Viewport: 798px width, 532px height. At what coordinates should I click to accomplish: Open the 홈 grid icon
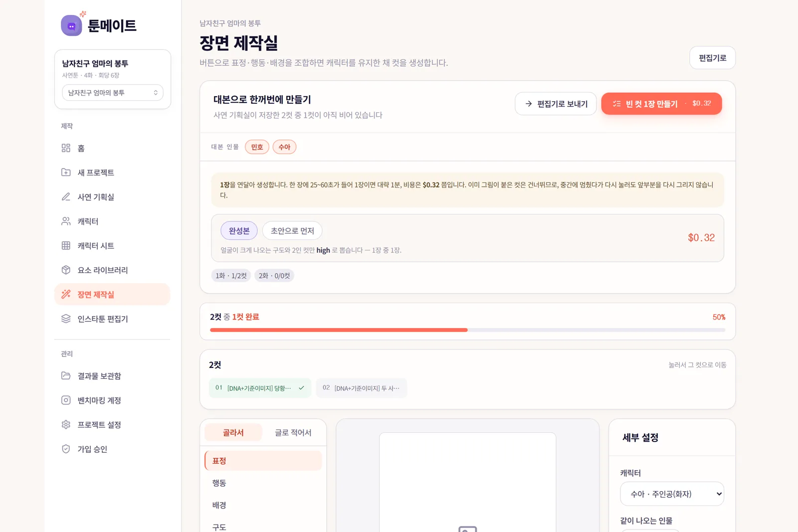click(x=66, y=148)
